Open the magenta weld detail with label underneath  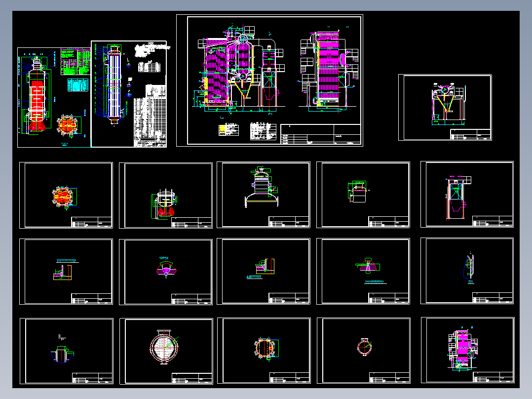coord(363,271)
